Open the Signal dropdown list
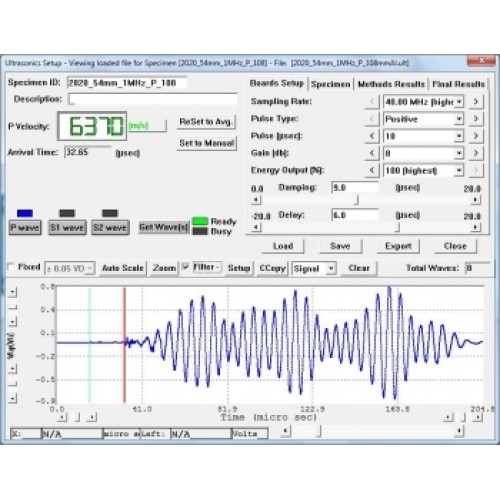Image resolution: width=500 pixels, height=500 pixels. (x=331, y=268)
